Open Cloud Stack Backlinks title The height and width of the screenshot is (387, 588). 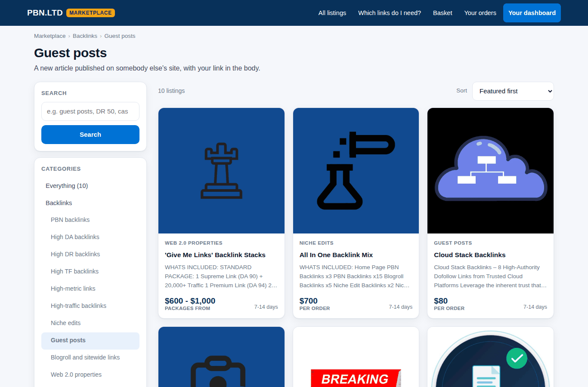[470, 255]
